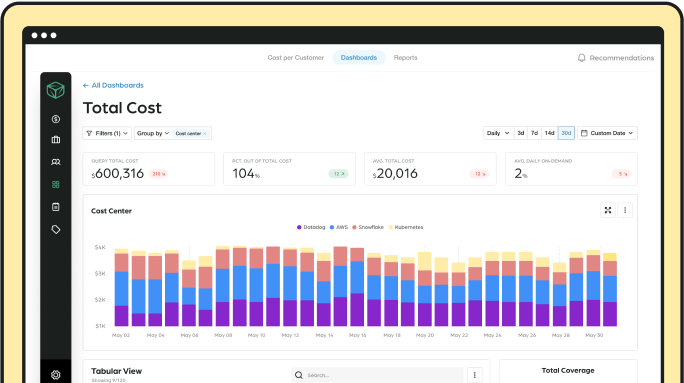Click the Tabular View heading
The image size is (684, 383).
click(116, 371)
